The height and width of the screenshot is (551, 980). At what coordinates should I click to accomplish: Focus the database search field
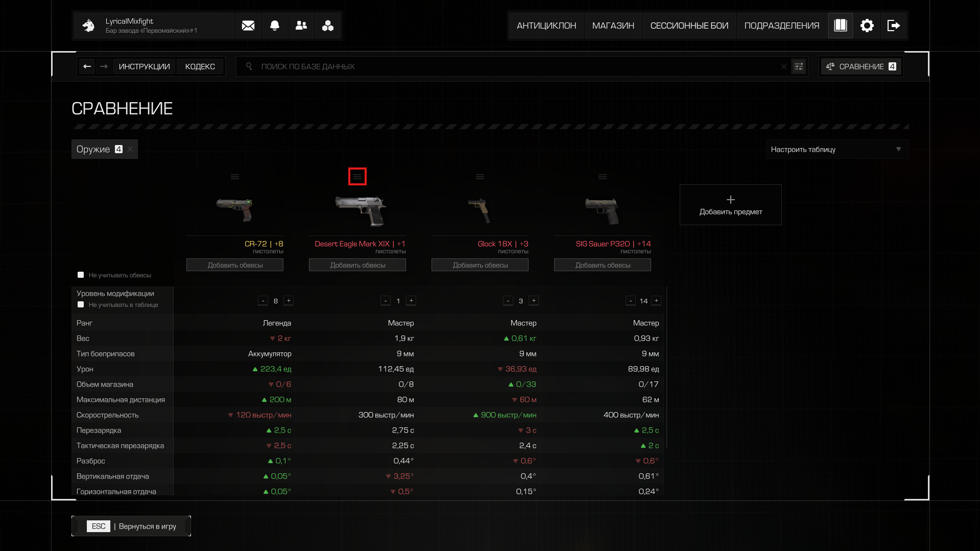513,66
